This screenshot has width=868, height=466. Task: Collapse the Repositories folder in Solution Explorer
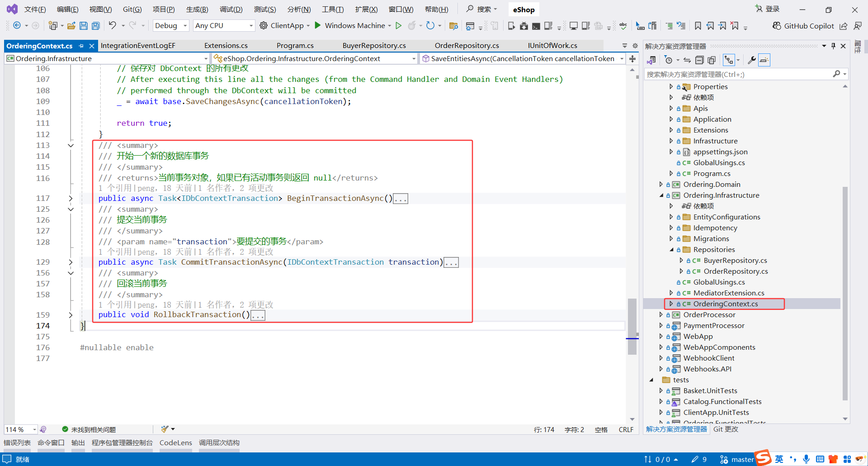tap(671, 250)
